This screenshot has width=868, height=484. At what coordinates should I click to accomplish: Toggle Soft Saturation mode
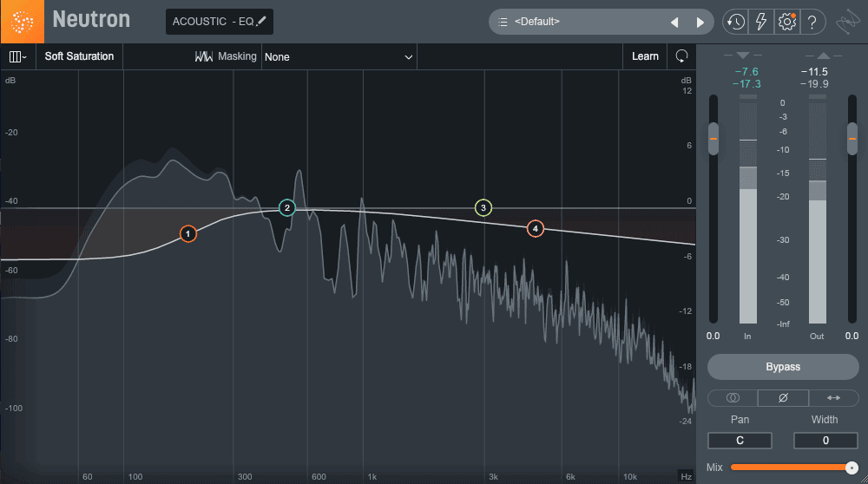[x=79, y=56]
